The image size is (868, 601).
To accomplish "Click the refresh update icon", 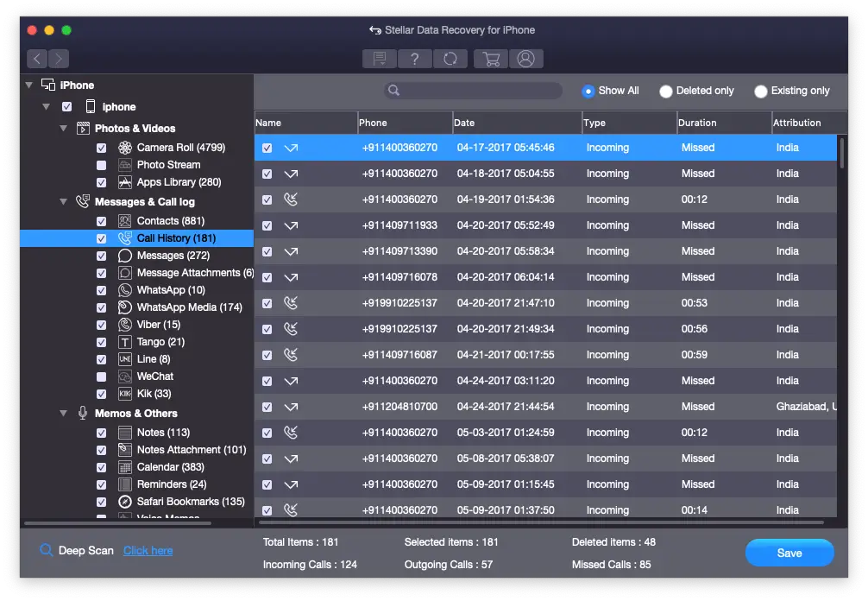I will (x=450, y=58).
